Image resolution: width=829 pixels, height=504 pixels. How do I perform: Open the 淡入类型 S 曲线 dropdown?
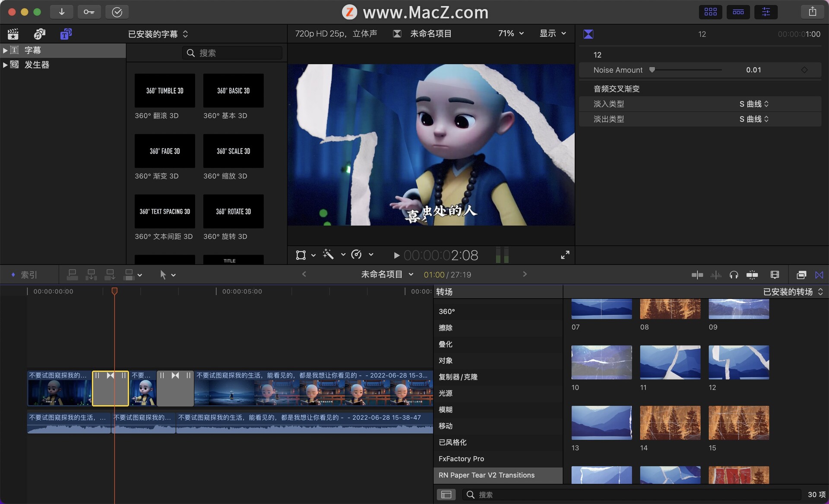click(x=754, y=104)
